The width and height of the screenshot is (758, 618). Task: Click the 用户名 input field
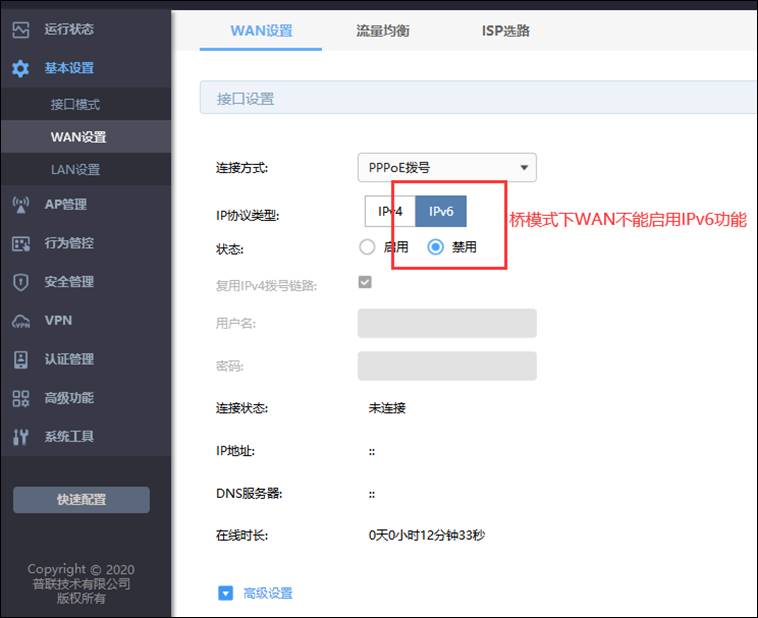(x=447, y=323)
